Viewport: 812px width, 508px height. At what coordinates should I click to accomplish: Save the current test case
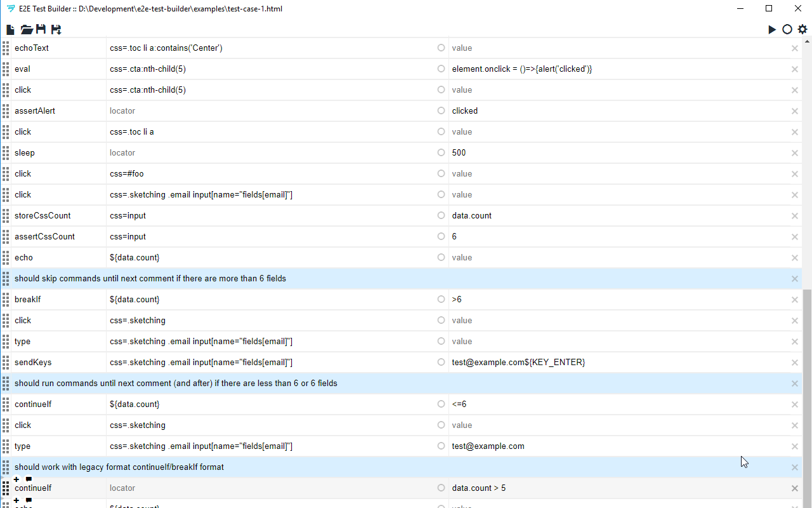(41, 29)
